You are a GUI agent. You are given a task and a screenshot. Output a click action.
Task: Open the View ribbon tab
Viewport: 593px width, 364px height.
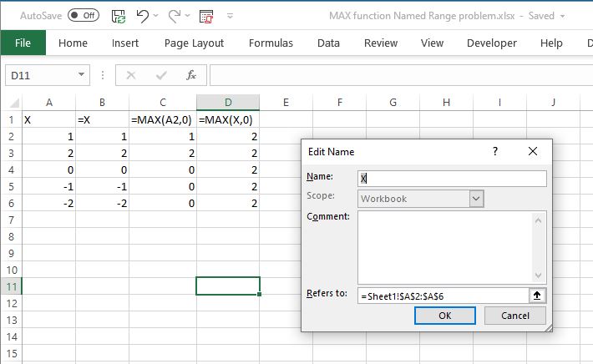pyautogui.click(x=432, y=43)
